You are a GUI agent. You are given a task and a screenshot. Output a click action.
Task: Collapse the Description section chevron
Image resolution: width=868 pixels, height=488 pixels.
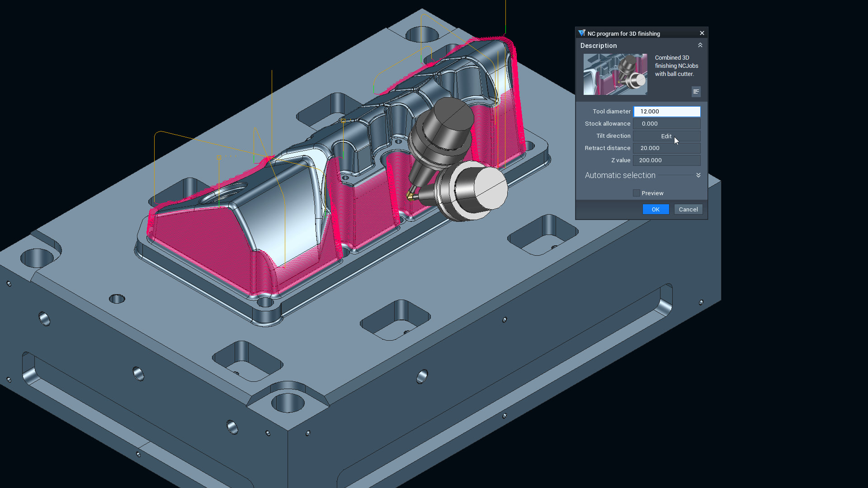(x=700, y=45)
